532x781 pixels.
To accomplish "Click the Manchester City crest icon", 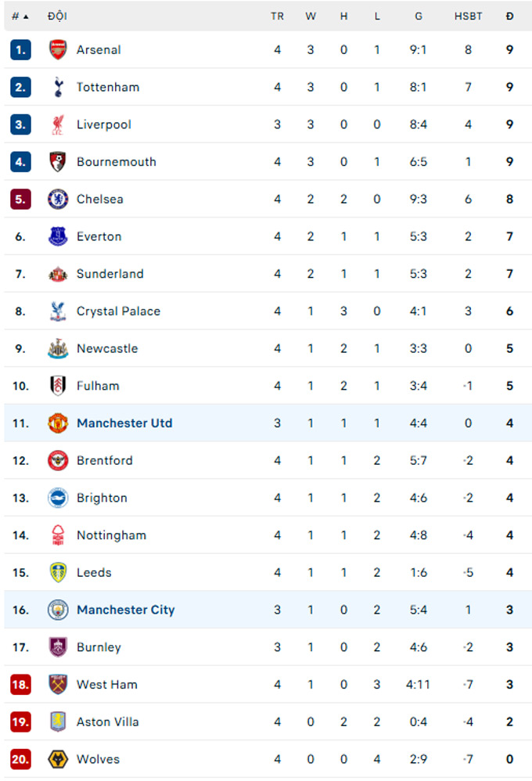I will [58, 610].
